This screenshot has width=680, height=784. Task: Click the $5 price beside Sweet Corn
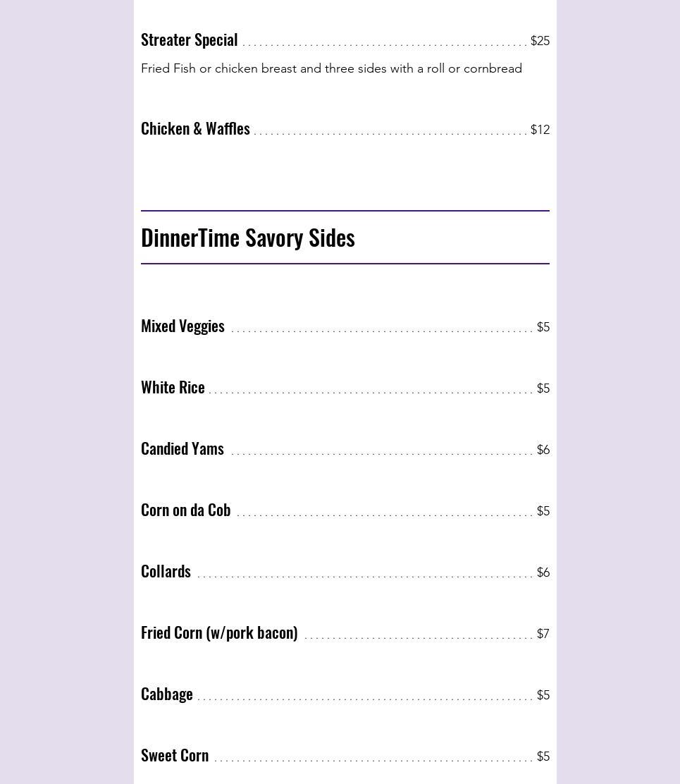pos(543,757)
